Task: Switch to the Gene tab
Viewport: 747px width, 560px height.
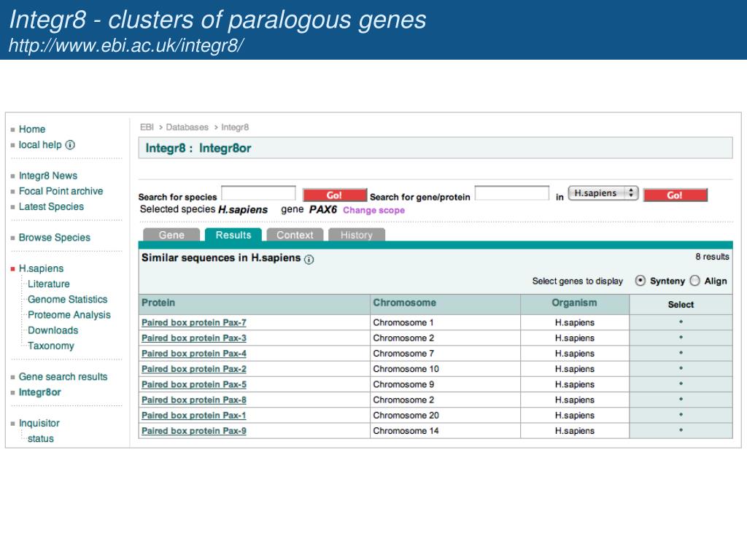Action: 171,235
